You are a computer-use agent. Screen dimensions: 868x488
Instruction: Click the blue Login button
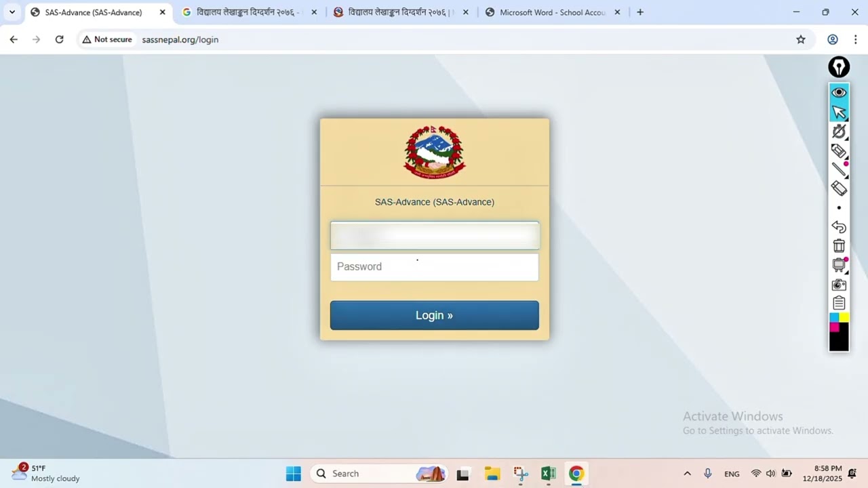[435, 315]
